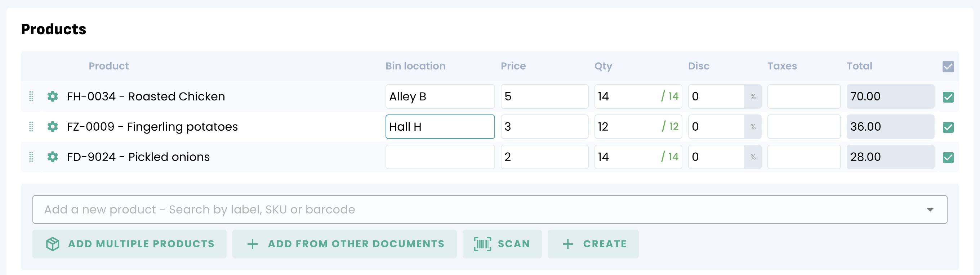The width and height of the screenshot is (980, 275).
Task: Grab the drag handle for Roasted Chicken
Action: pos(31,96)
